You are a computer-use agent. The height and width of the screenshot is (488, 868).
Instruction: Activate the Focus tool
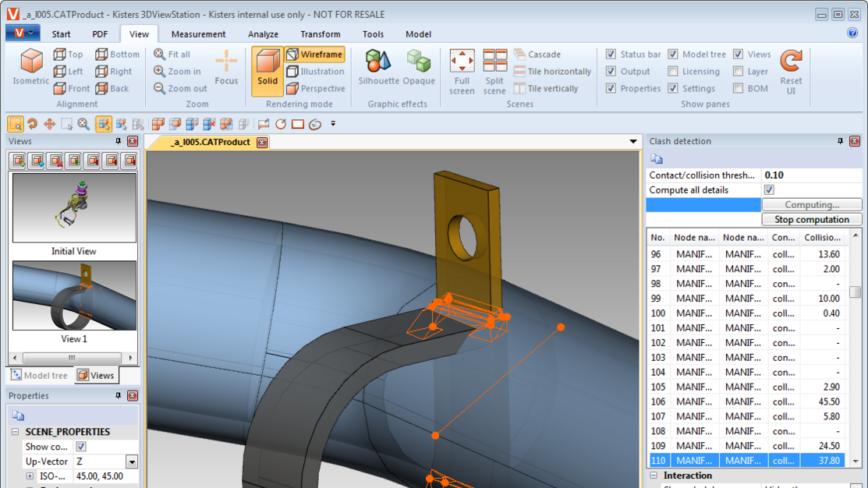click(x=226, y=67)
